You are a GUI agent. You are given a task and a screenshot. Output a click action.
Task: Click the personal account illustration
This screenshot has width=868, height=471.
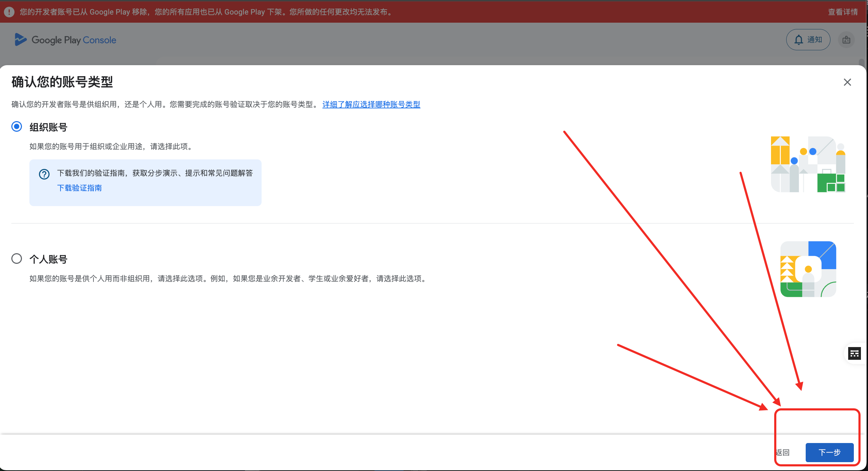(808, 269)
